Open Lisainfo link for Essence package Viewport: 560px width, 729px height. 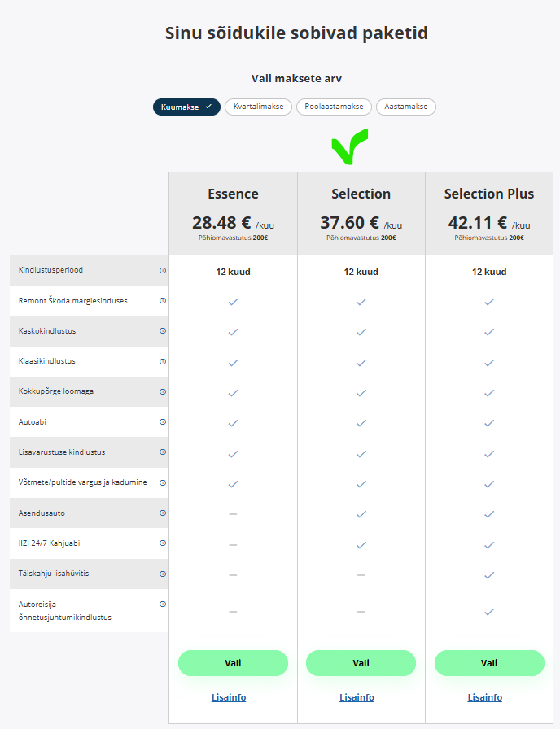pos(229,697)
